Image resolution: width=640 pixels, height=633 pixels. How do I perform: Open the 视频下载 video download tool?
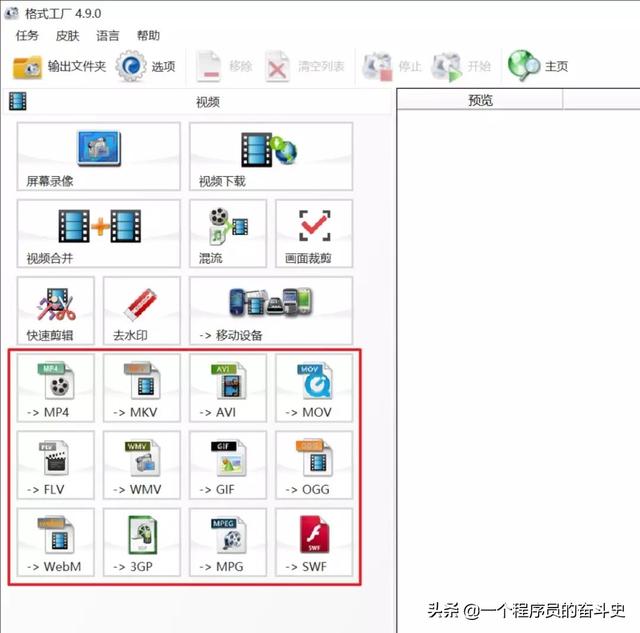coord(271,156)
